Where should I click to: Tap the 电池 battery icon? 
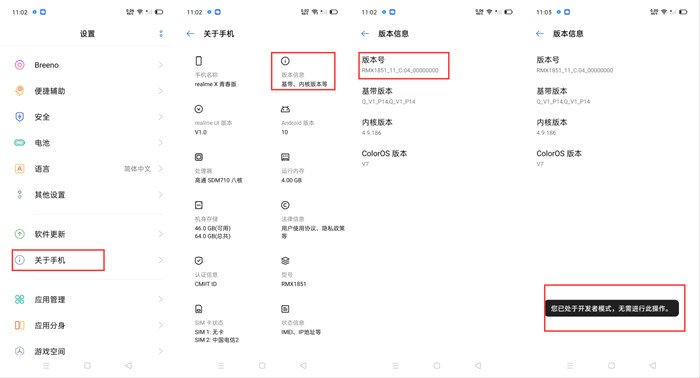(x=20, y=143)
